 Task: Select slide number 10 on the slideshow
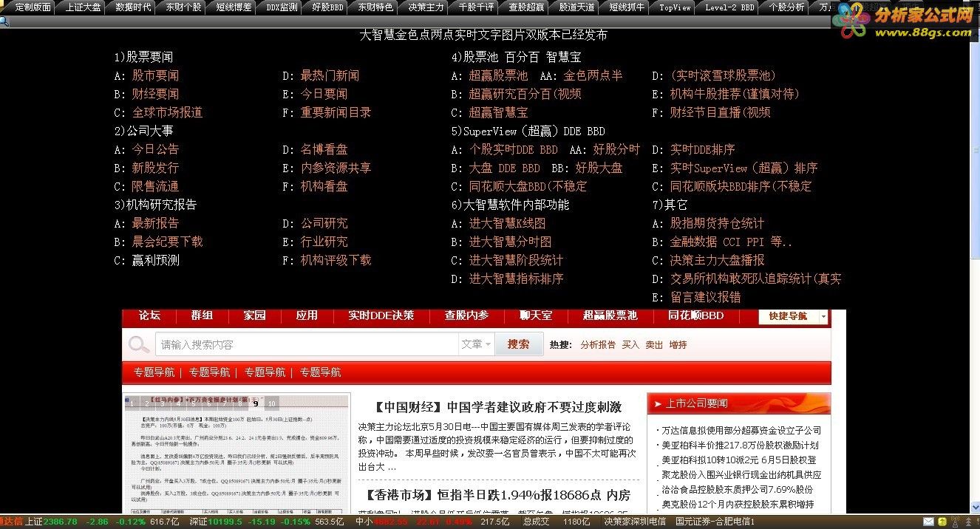coord(271,403)
